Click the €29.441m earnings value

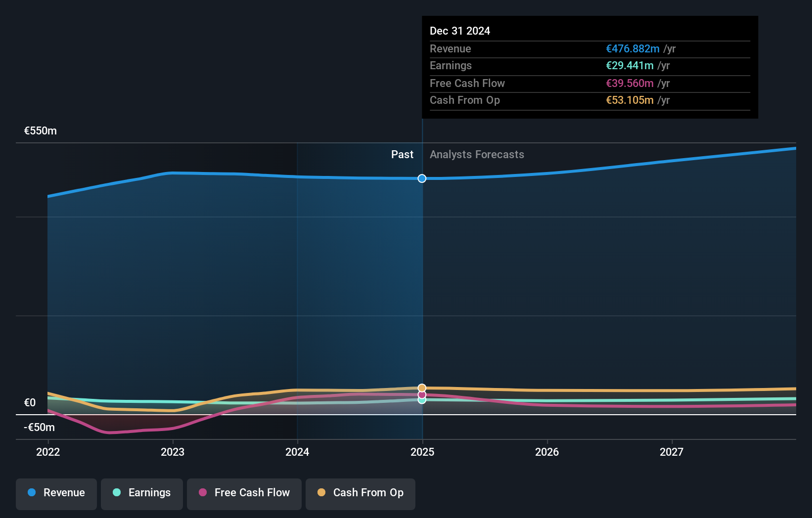(x=630, y=66)
